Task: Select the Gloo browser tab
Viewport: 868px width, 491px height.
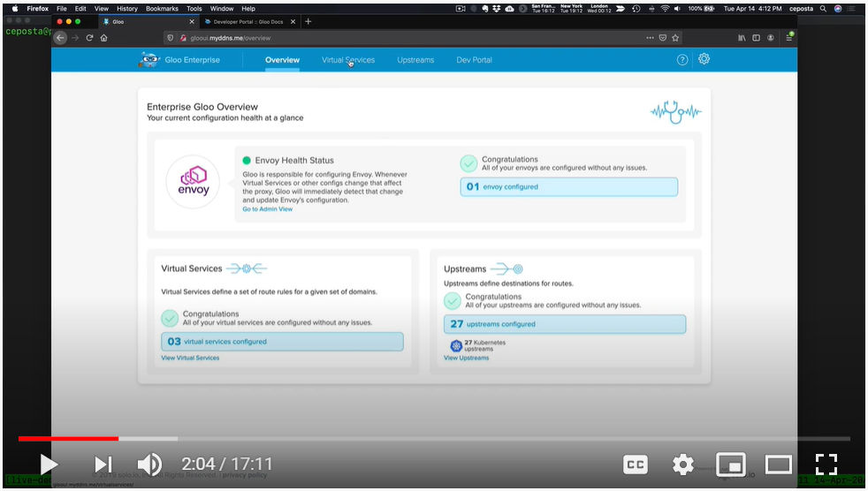Action: pos(148,21)
